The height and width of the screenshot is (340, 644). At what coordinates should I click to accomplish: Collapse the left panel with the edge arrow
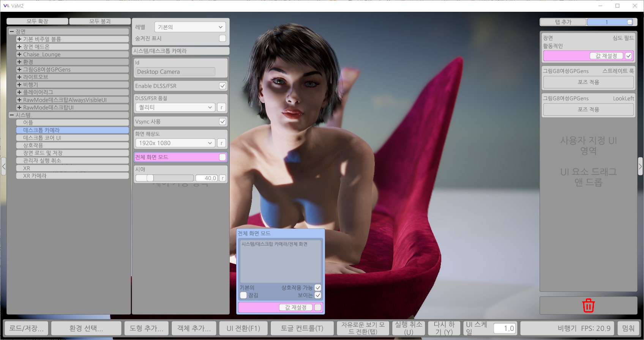(x=4, y=166)
